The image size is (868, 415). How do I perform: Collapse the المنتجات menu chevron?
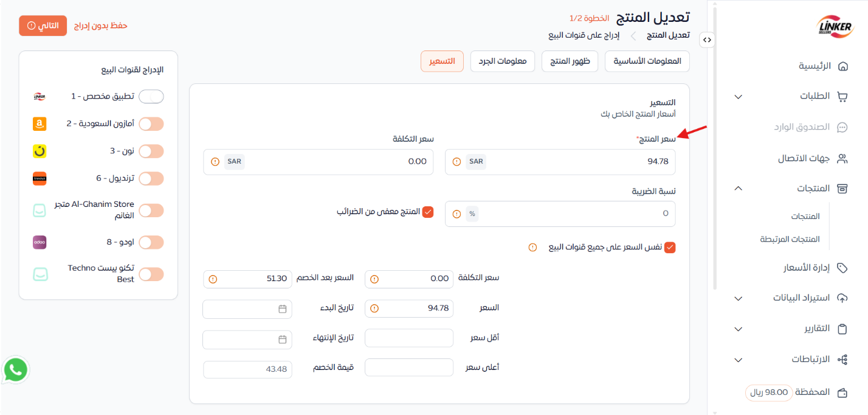(x=738, y=188)
